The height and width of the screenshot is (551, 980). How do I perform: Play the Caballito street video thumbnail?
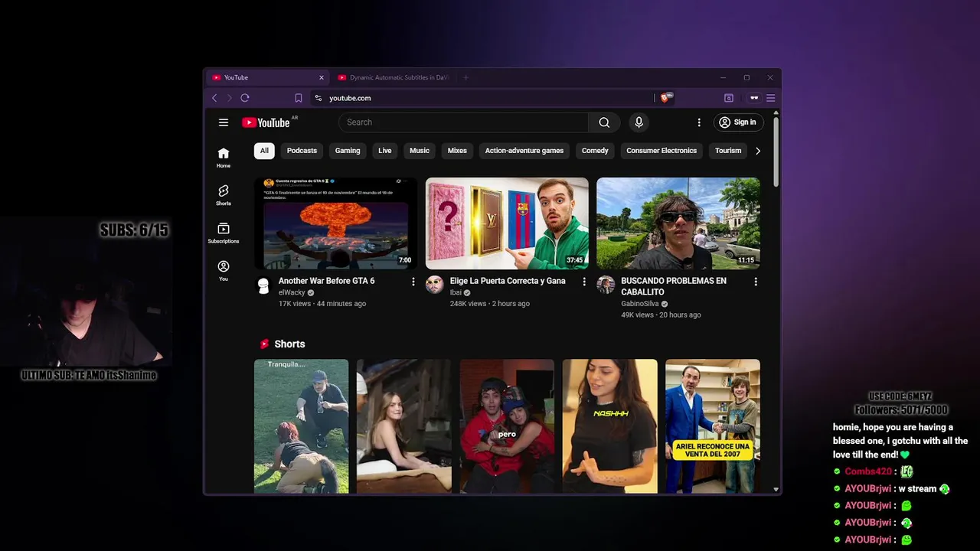pyautogui.click(x=678, y=223)
